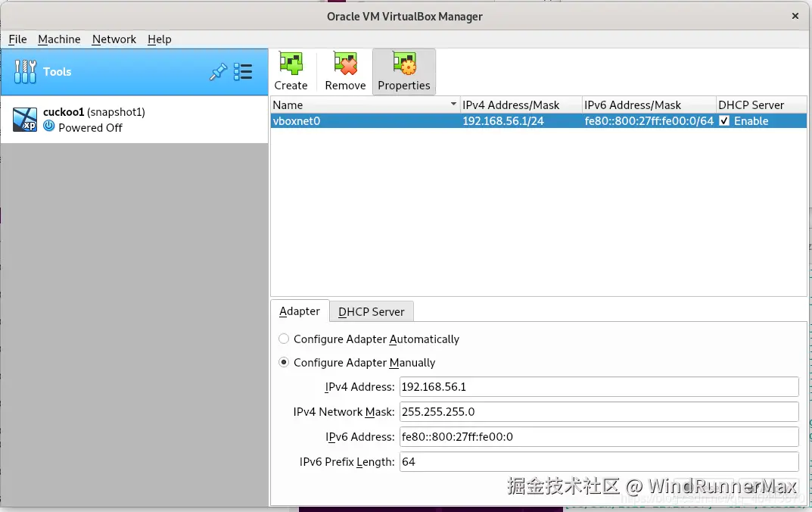Screen dimensions: 812x512
Task: Click the DHCP Server column header
Action: 761,105
